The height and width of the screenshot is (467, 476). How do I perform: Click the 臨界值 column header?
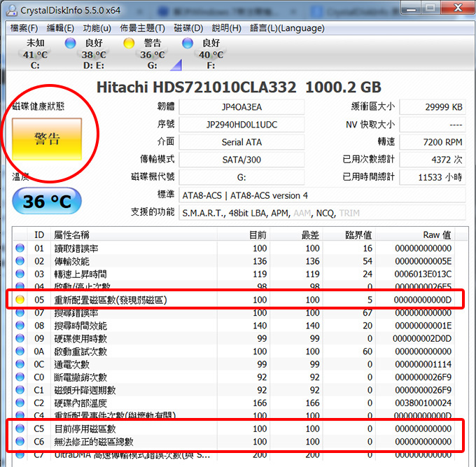tap(349, 235)
